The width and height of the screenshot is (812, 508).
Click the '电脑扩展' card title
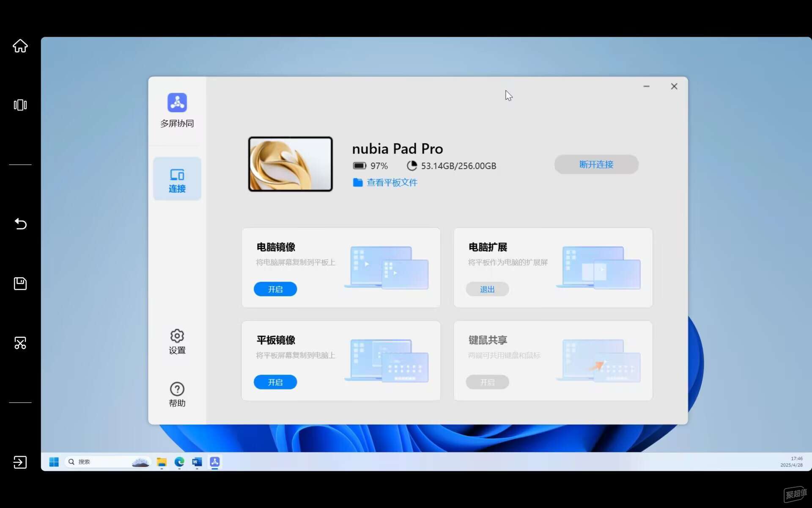tap(488, 247)
